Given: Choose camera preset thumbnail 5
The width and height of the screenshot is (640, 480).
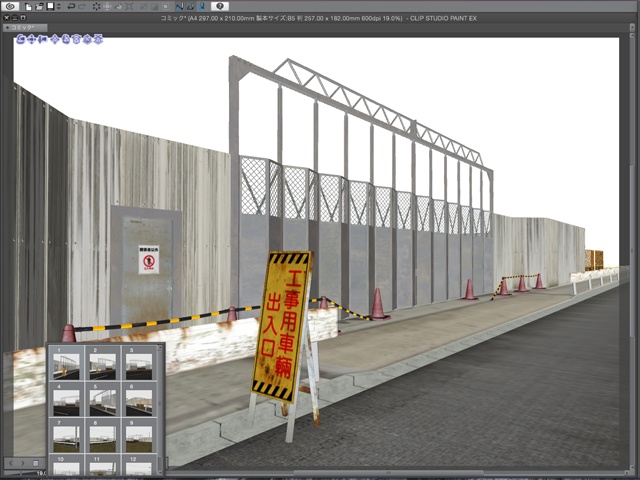Looking at the screenshot, I should click(103, 400).
